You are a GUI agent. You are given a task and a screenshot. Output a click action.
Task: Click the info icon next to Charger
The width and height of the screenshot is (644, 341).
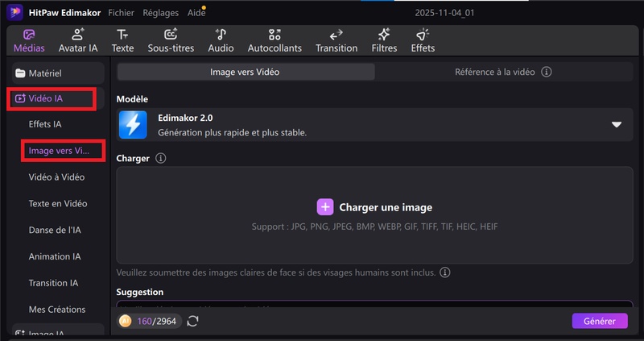(x=160, y=158)
